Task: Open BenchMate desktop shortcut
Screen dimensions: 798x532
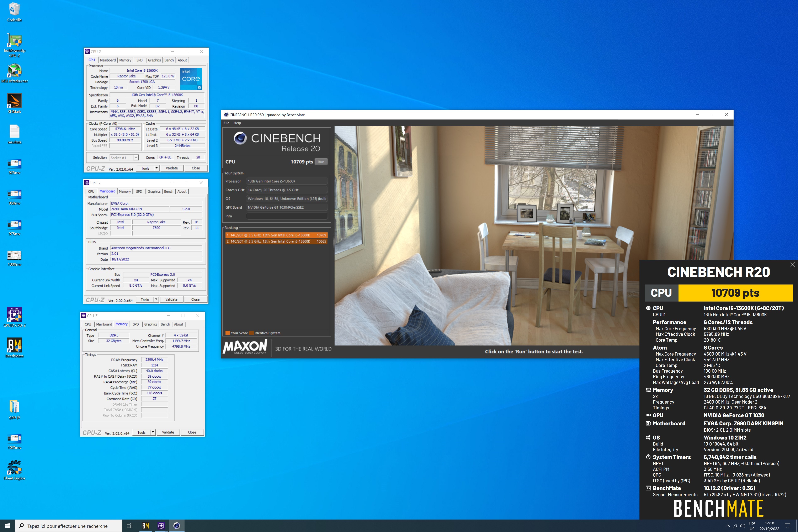Action: pyautogui.click(x=14, y=347)
